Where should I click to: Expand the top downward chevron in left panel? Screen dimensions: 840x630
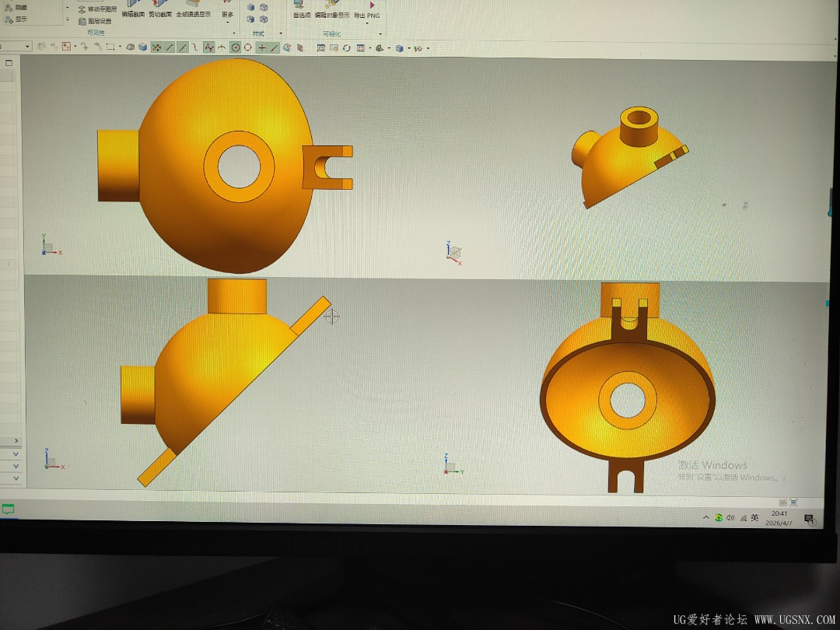coord(16,453)
